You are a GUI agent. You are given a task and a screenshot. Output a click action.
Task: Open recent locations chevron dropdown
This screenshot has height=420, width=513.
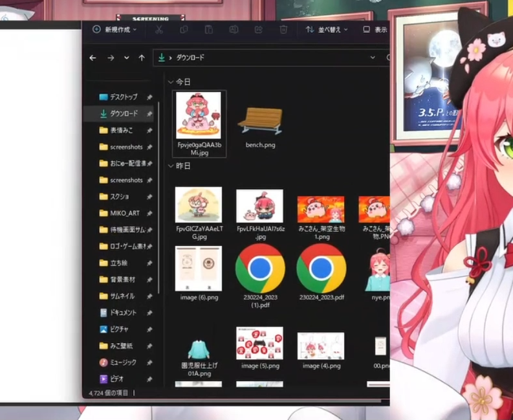tap(127, 58)
